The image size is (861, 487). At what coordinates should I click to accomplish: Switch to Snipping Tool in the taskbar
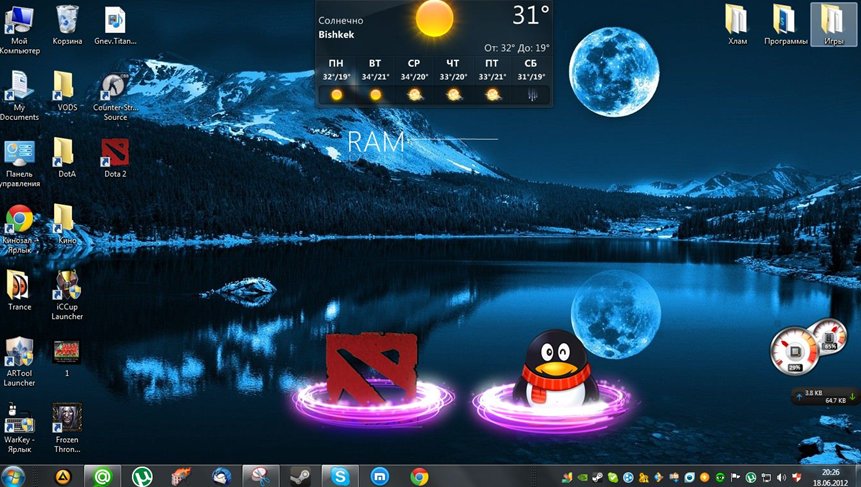[261, 477]
